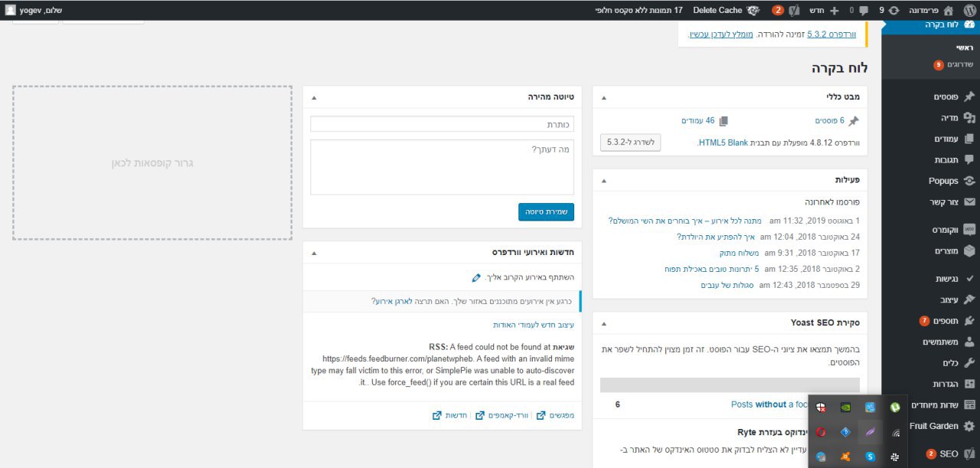Click the הגדרות settings sidebar icon
980x468 pixels.
(969, 384)
